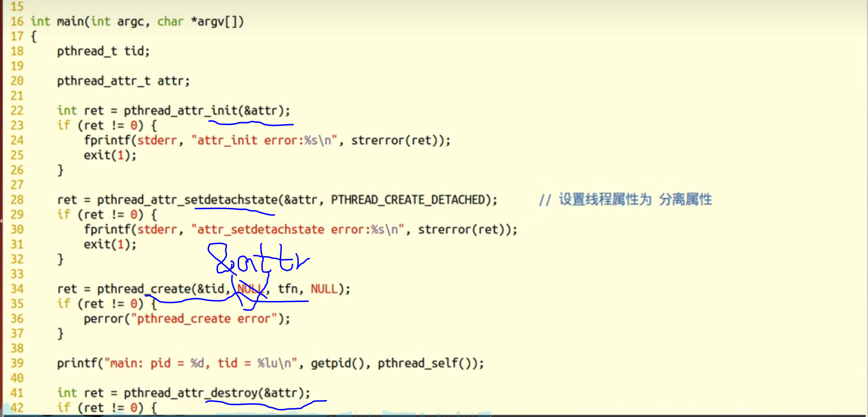Click the pthread_t tid declaration
The image size is (868, 417).
point(103,51)
